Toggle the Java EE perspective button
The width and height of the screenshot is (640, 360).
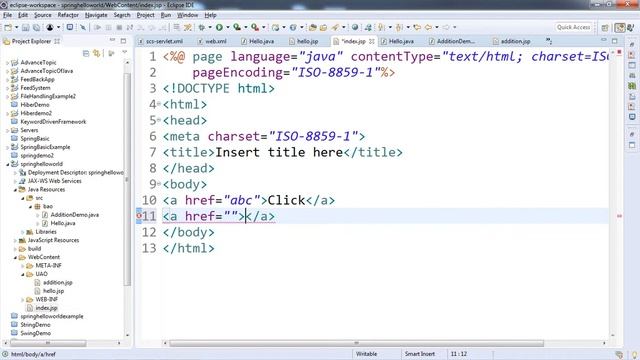620,27
